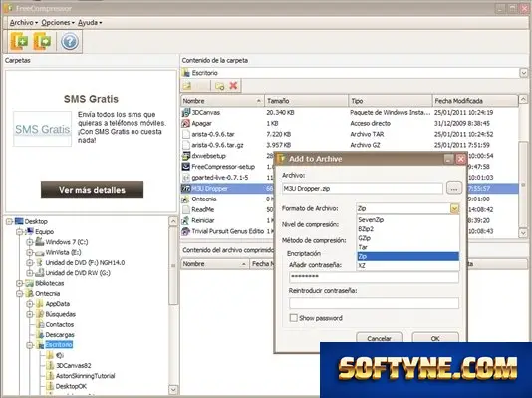
Task: Click the up folder icon under Escritorio
Action: tap(187, 86)
